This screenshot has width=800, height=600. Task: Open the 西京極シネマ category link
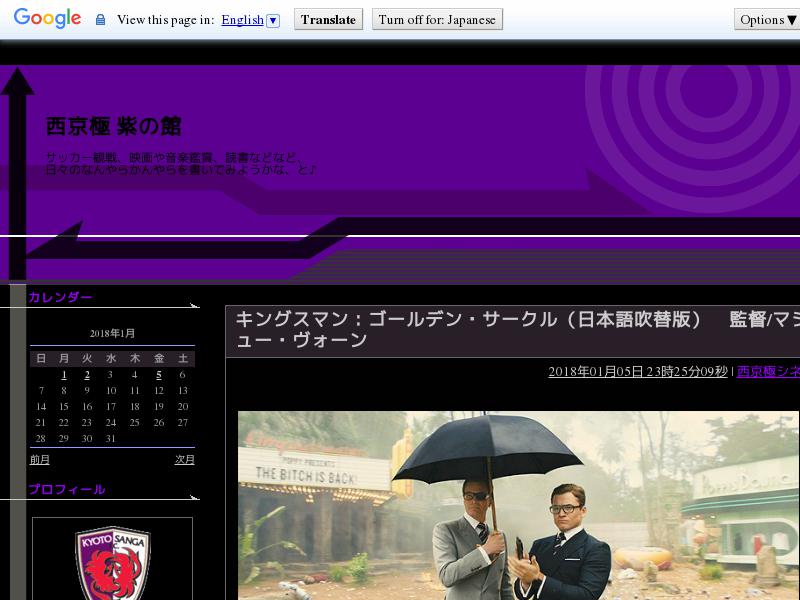[x=768, y=371]
